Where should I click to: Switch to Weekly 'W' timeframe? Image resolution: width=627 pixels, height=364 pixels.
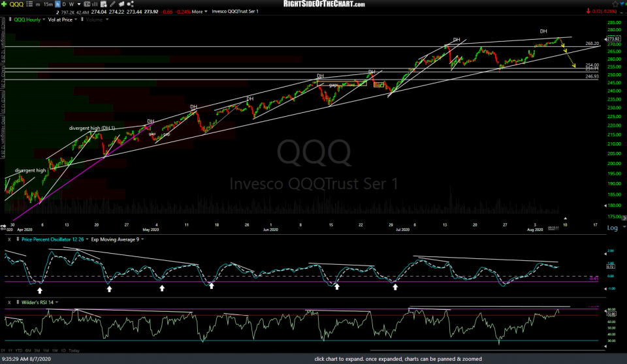tap(72, 5)
